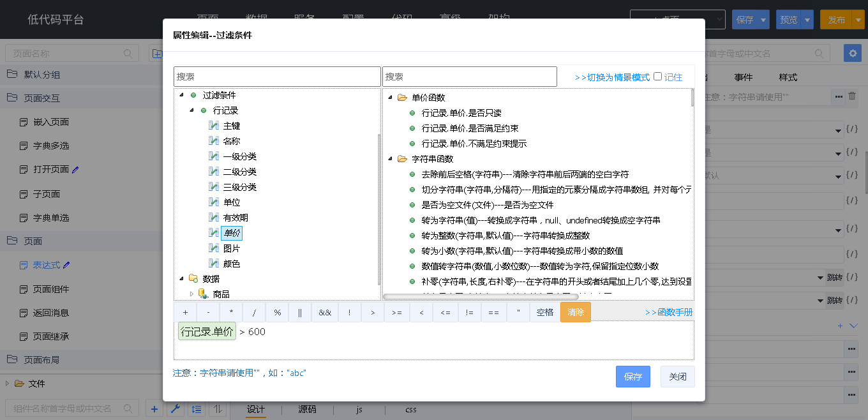Screen dimensions: 868x420
Task: Open the 事件 tab in right panel
Action: 744,77
